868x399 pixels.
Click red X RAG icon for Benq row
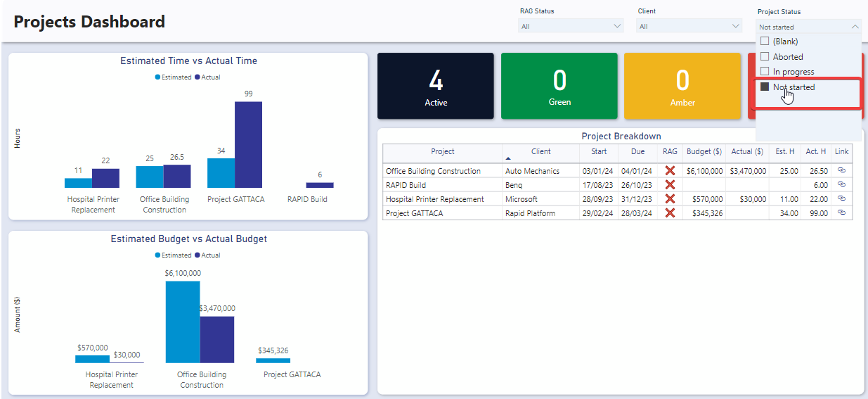coord(670,184)
